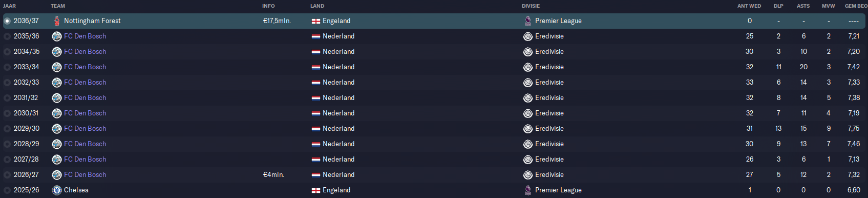Select the 2029/30 season radio button
The width and height of the screenshot is (868, 198).
[x=7, y=129]
